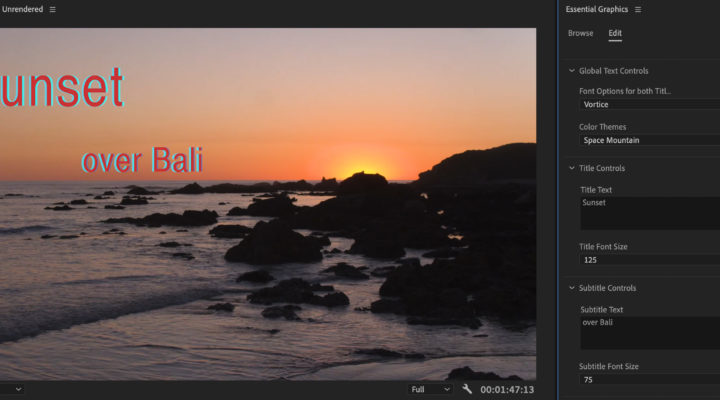Screen dimensions: 720x400
Task: Collapse the Global Text Controls section
Action: click(x=572, y=71)
